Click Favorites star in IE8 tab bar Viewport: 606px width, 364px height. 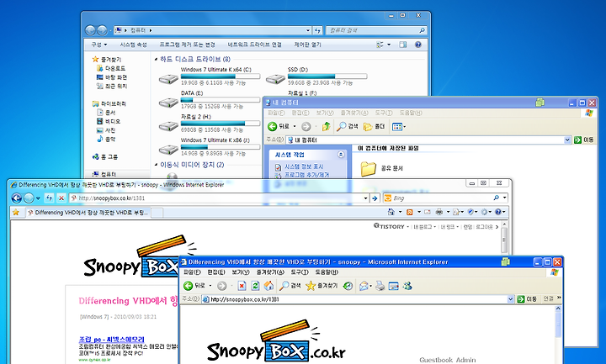pos(15,213)
